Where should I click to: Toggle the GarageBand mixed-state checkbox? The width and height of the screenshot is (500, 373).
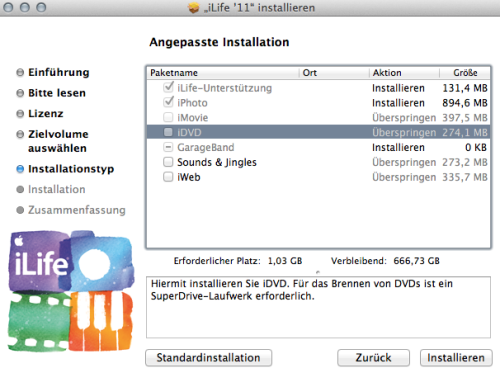(x=168, y=147)
